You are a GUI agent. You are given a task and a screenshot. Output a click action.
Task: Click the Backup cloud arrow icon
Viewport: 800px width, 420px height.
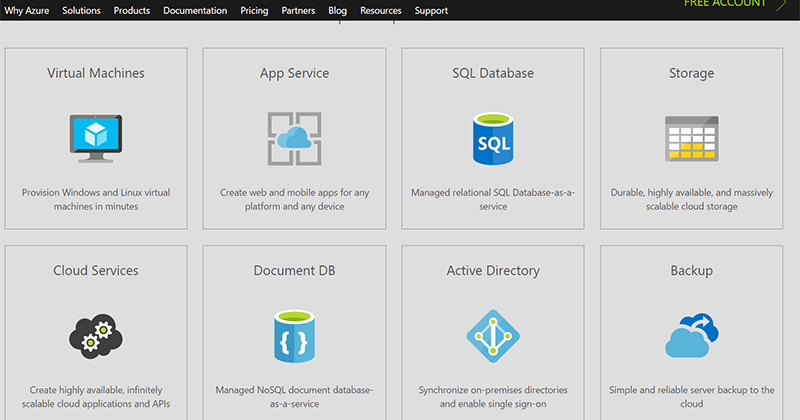[x=691, y=335]
